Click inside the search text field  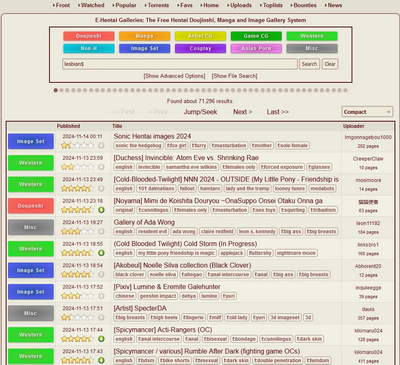coord(180,64)
